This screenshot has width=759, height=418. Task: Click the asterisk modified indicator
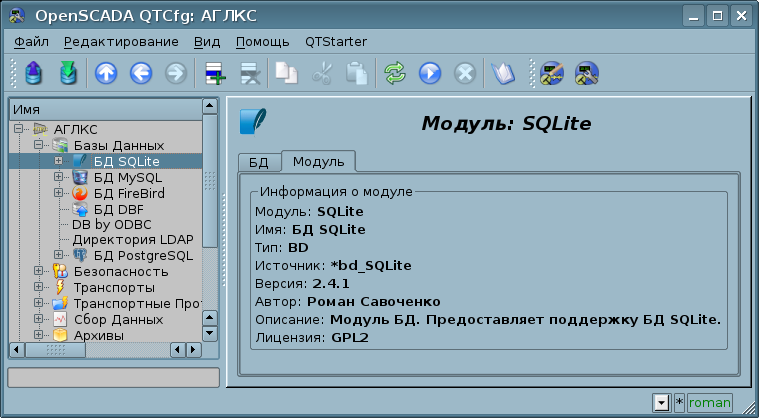coord(679,403)
